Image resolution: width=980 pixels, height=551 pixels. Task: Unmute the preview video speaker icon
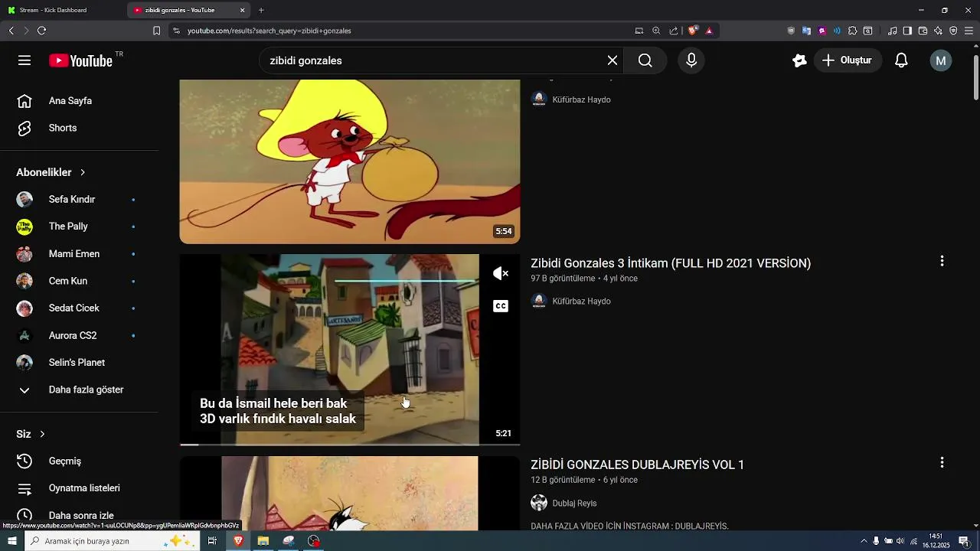coord(501,273)
